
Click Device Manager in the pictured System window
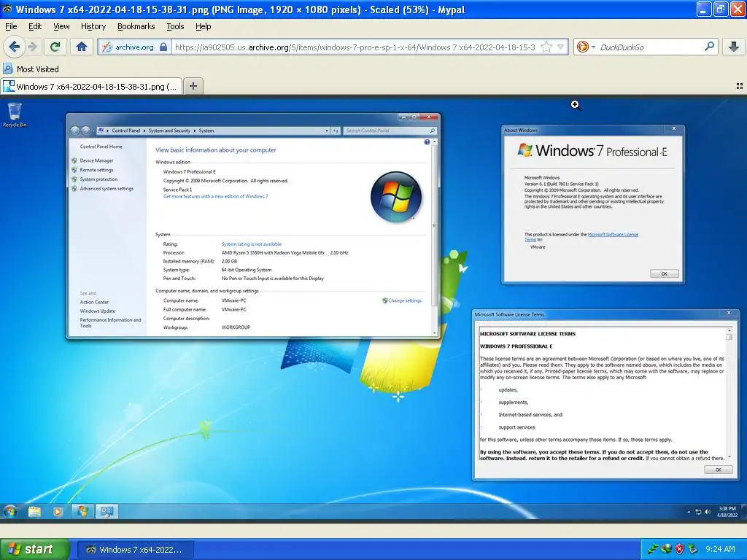[97, 160]
